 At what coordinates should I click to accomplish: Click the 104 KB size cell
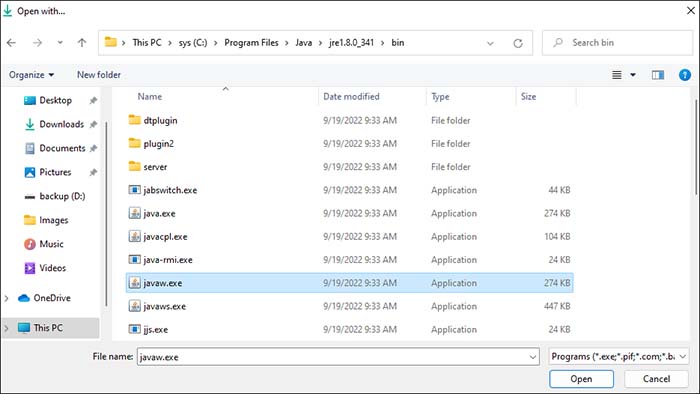tap(557, 236)
